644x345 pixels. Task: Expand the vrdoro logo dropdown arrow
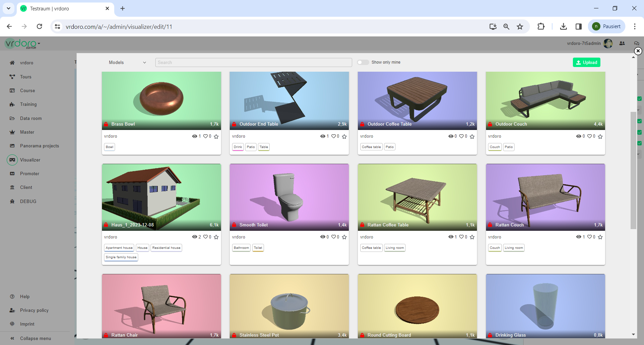point(39,44)
